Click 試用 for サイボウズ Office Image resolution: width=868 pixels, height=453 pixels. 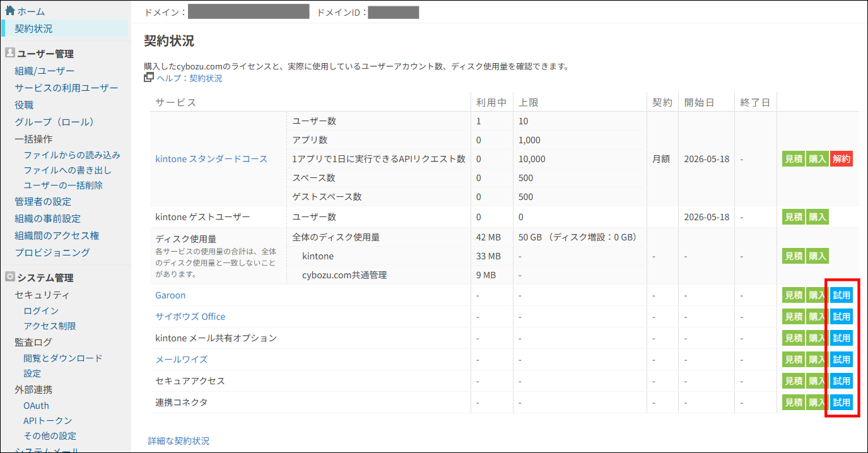(841, 317)
